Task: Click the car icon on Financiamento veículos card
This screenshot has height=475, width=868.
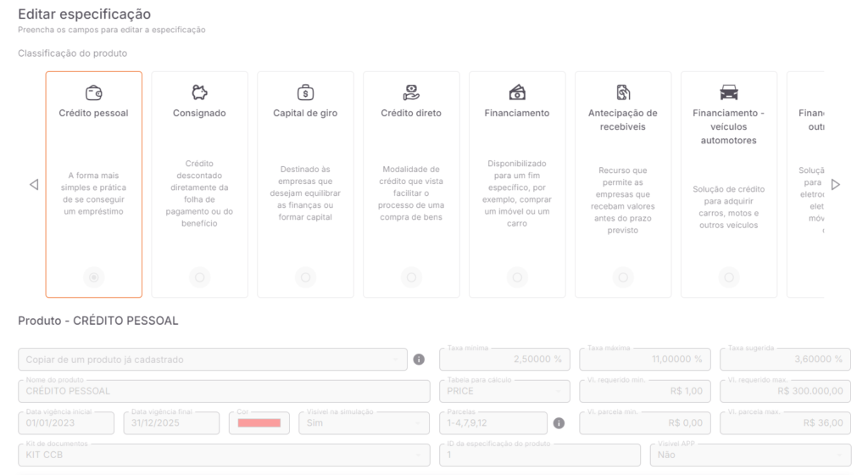Action: coord(728,92)
